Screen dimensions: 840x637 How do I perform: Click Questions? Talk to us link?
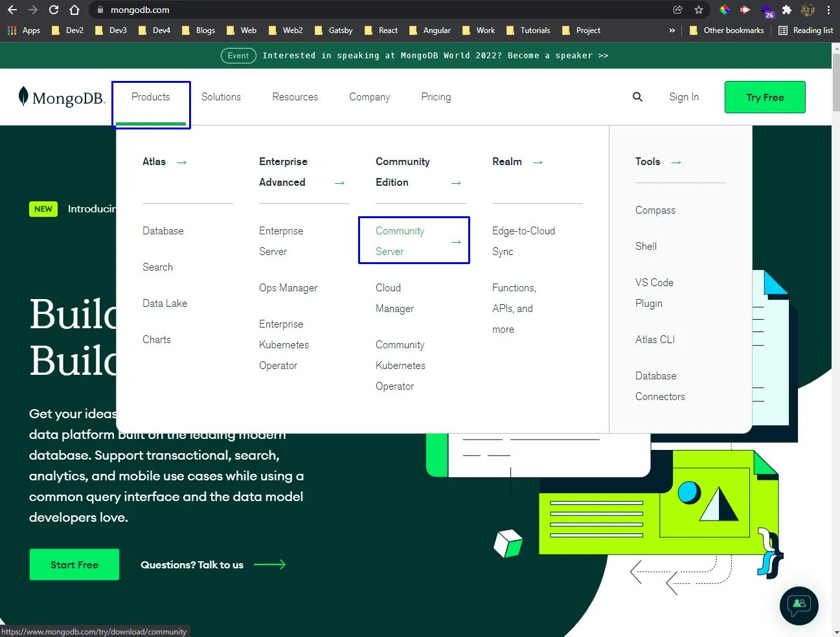[192, 564]
